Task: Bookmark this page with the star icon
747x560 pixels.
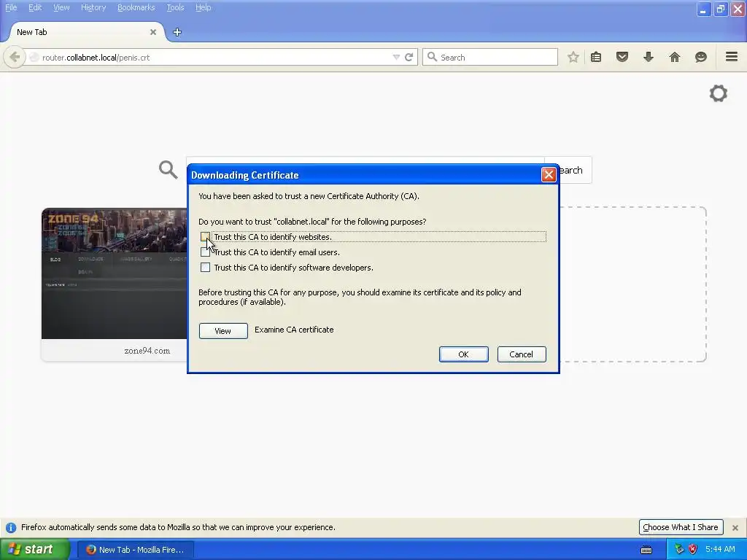Action: point(573,57)
